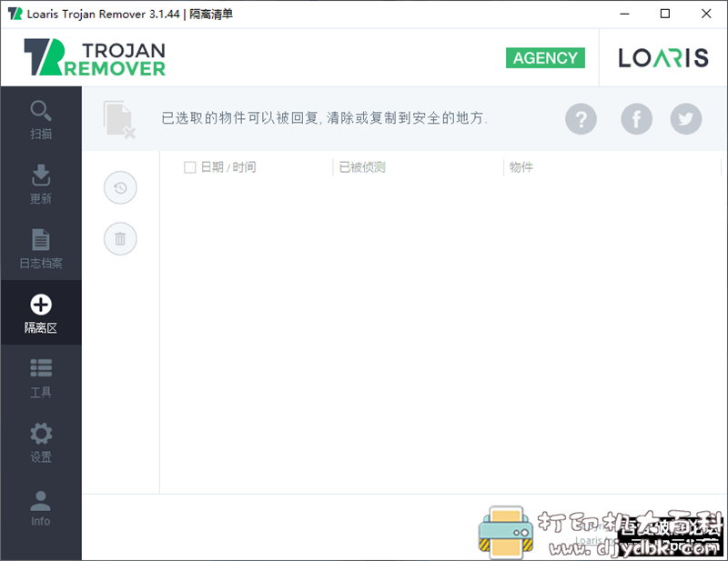Open help via the question mark icon
The width and height of the screenshot is (728, 561).
[x=581, y=119]
